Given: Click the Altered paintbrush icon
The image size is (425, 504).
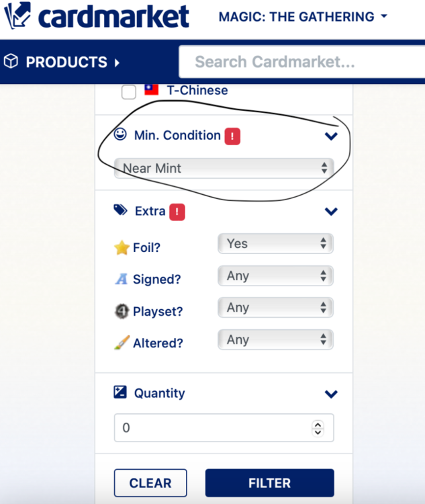Looking at the screenshot, I should pos(122,343).
